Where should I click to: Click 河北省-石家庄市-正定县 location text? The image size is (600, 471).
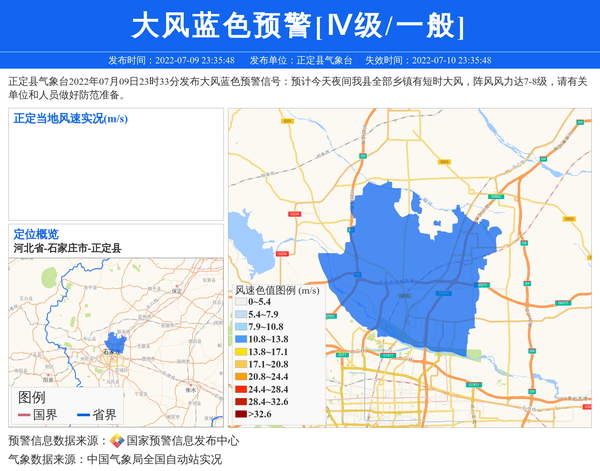pos(67,247)
